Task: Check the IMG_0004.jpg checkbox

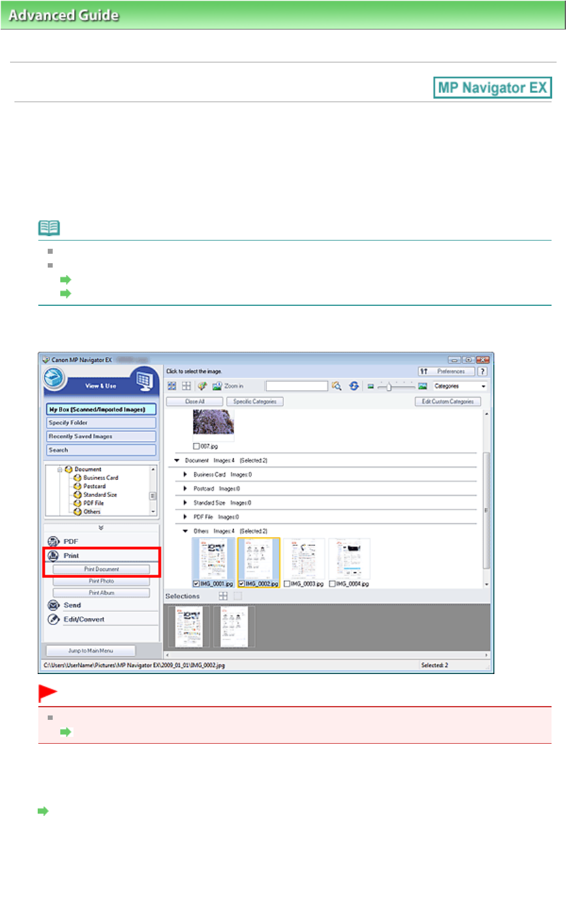Action: click(x=332, y=584)
